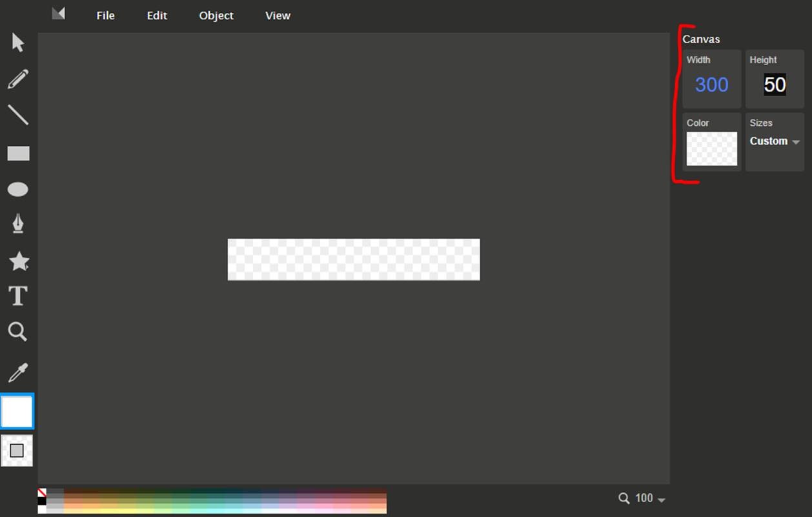Select the Text tool

click(x=17, y=296)
